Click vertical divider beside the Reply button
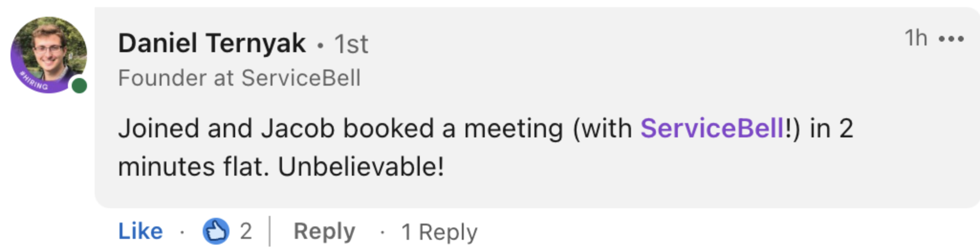This screenshot has height=247, width=980. click(x=270, y=231)
